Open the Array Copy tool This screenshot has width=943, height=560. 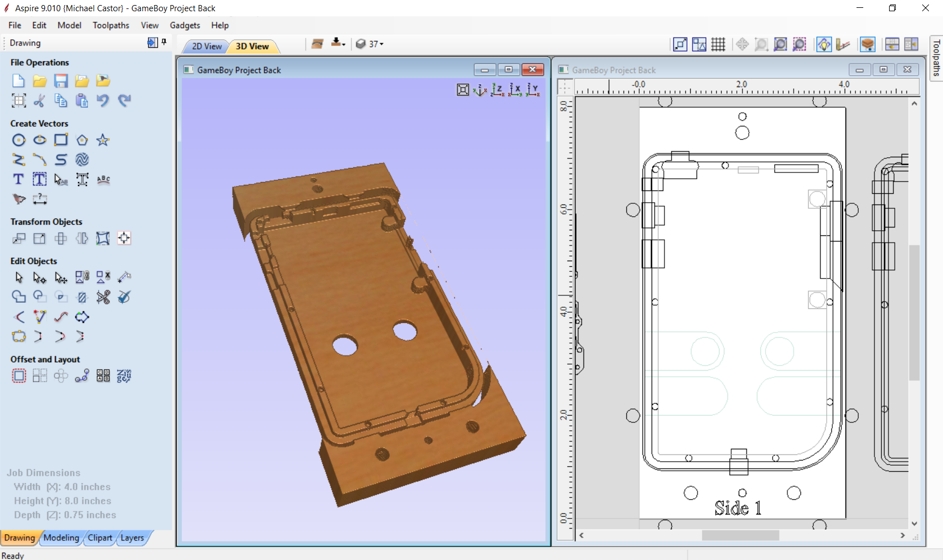[x=39, y=376]
